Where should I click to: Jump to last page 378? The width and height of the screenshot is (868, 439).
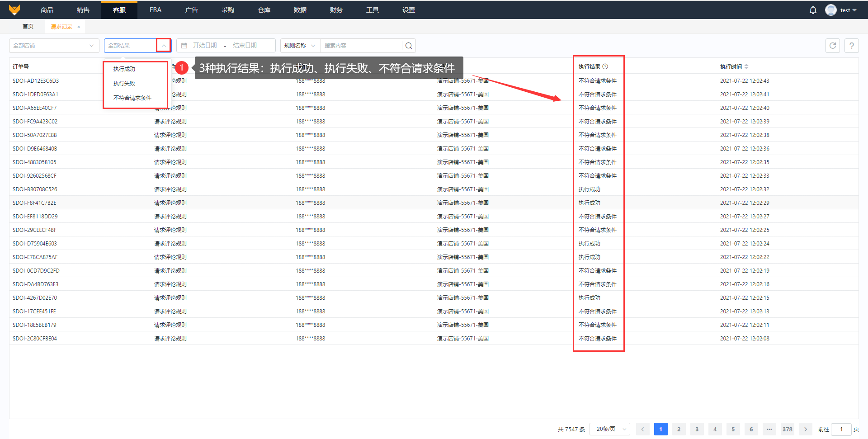[x=788, y=429]
